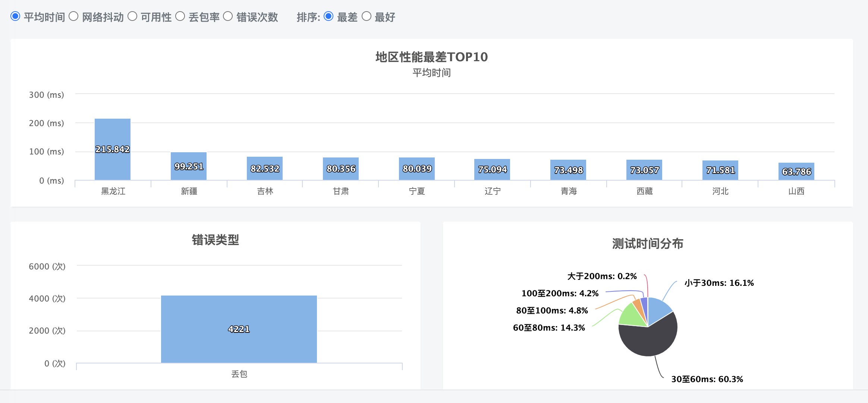Image resolution: width=868 pixels, height=403 pixels.
Task: Click the 丢包 error bar showing 4221
Action: [x=239, y=329]
